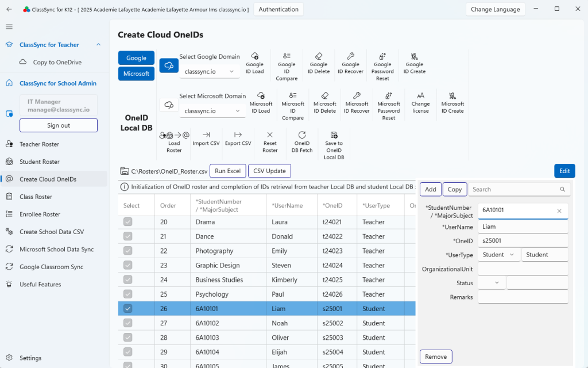The width and height of the screenshot is (588, 368).
Task: Click the Microsoft domain cloud connect icon
Action: [169, 105]
